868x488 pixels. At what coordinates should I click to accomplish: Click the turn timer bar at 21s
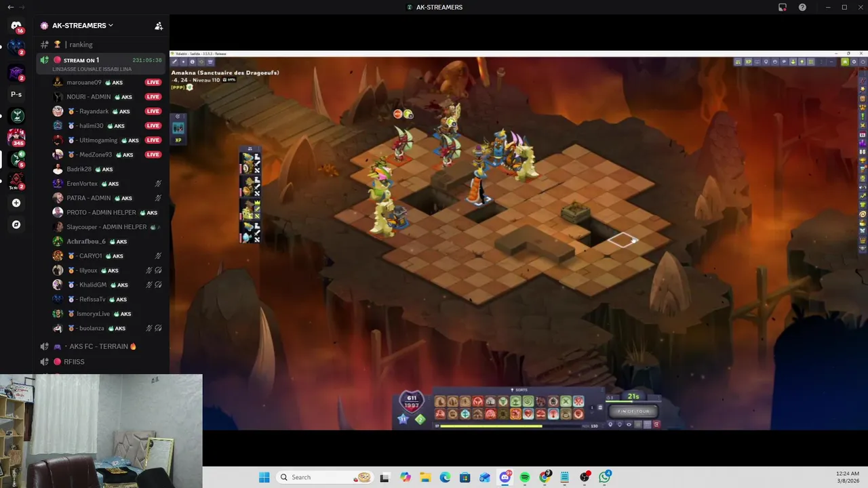click(633, 401)
